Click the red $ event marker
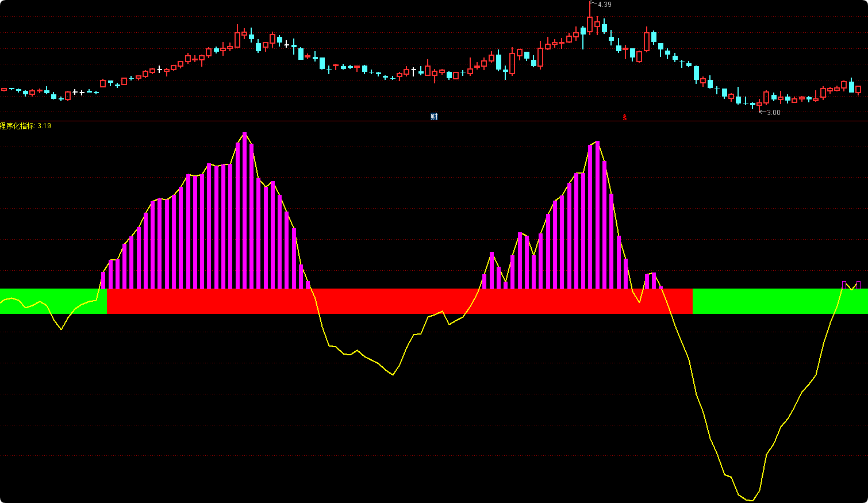This screenshot has width=868, height=503. (x=625, y=117)
